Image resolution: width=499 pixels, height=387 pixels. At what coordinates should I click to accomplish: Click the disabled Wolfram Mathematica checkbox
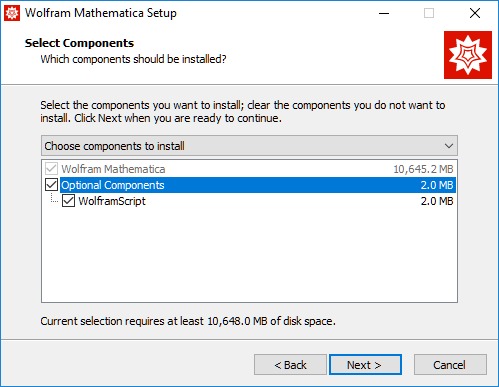pyautogui.click(x=52, y=169)
